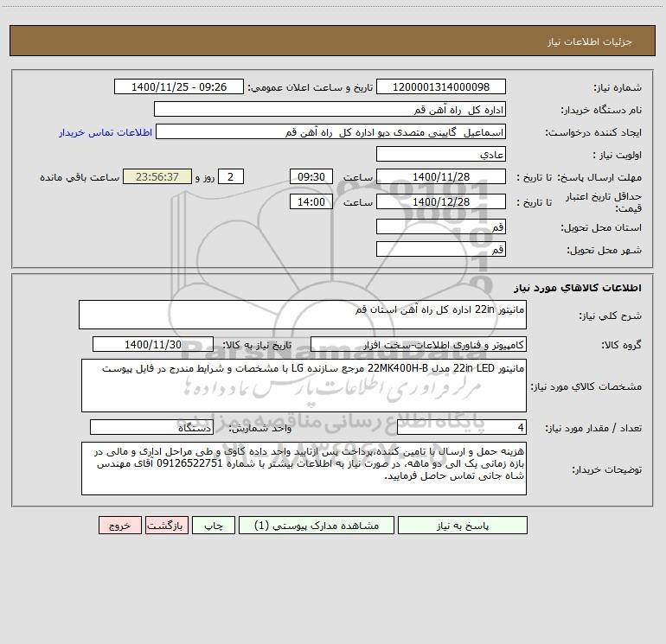Click the 'مشخصات کالای مورد نیاز:' label

point(586,386)
